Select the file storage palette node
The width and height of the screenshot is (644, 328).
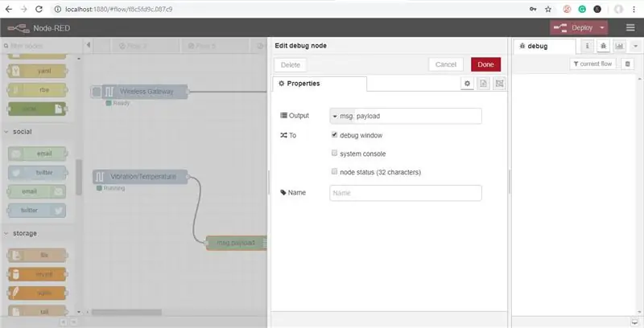pos(37,255)
